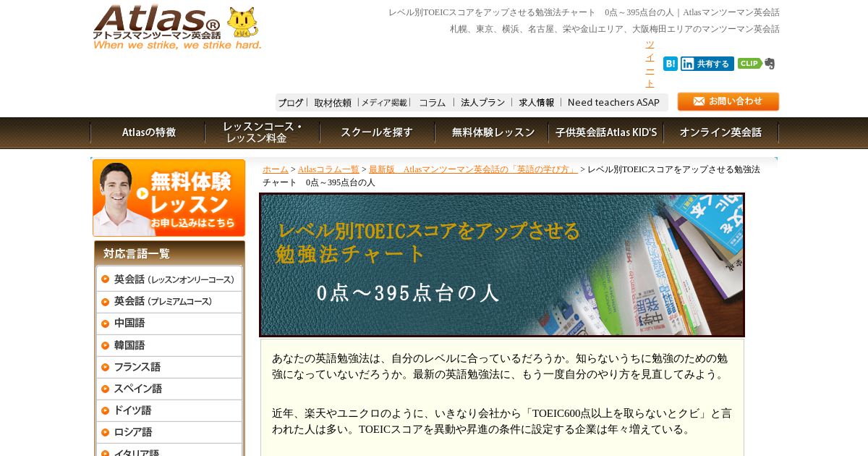Select ドイツ語 in the language list
The height and width of the screenshot is (456, 868).
169,410
